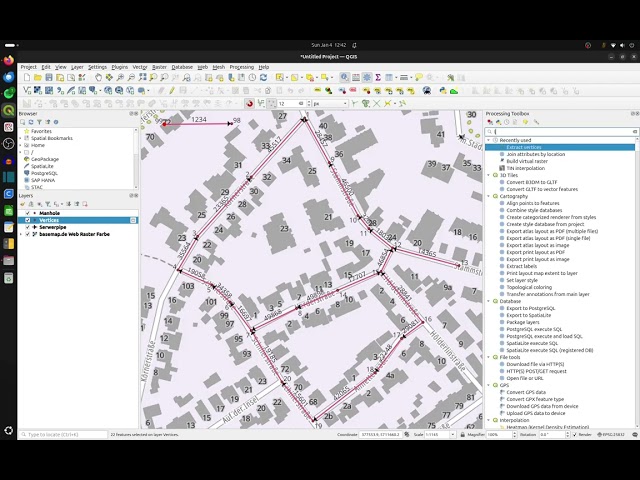
Task: Open the Raster menu
Action: click(160, 67)
